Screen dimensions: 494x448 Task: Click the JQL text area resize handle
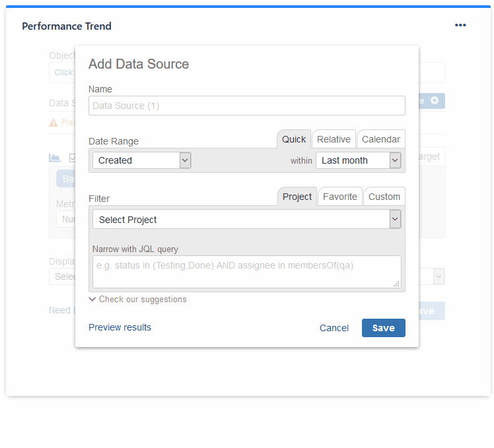click(397, 284)
